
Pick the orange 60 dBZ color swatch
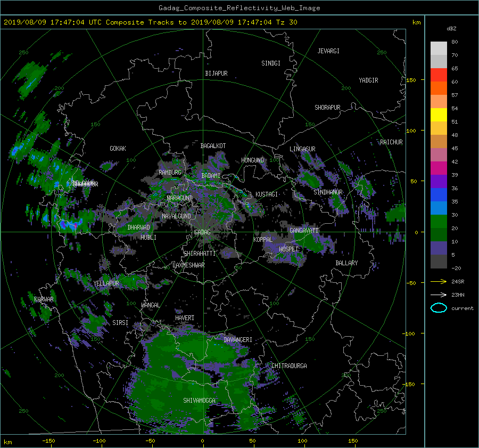point(439,88)
